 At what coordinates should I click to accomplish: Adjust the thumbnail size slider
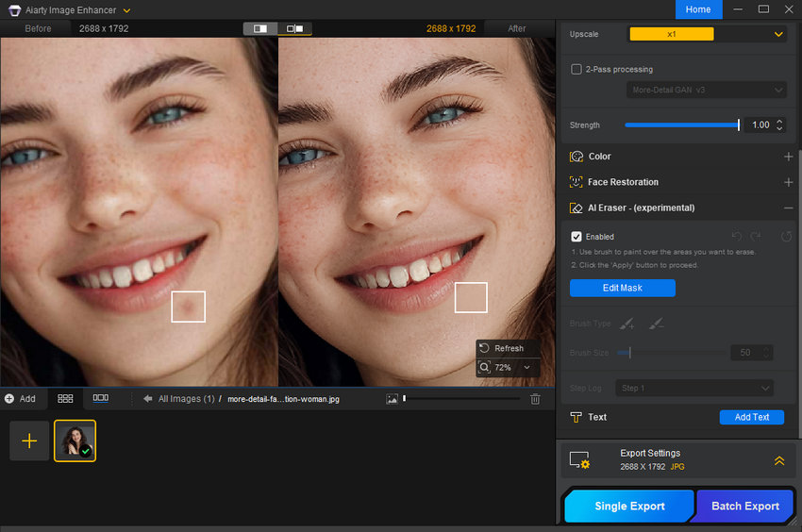tap(462, 398)
